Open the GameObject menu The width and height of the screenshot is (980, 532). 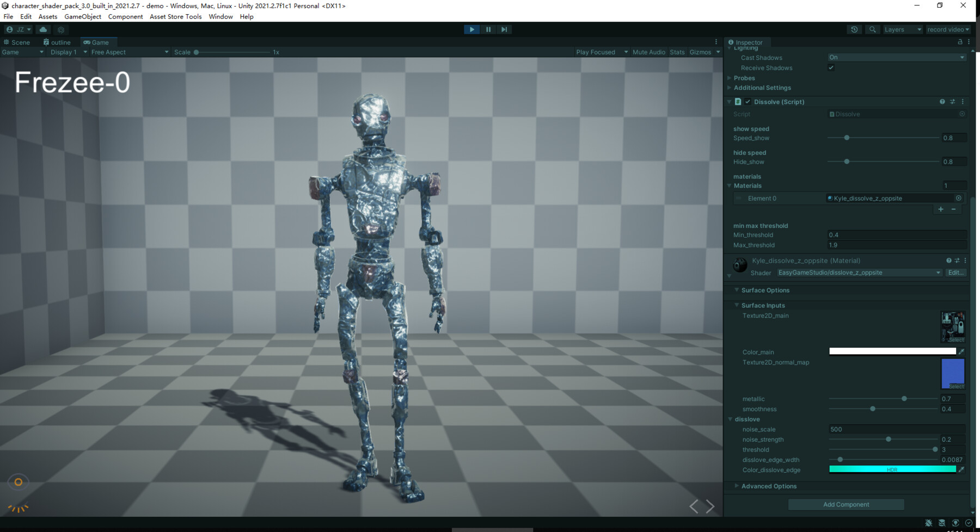83,16
